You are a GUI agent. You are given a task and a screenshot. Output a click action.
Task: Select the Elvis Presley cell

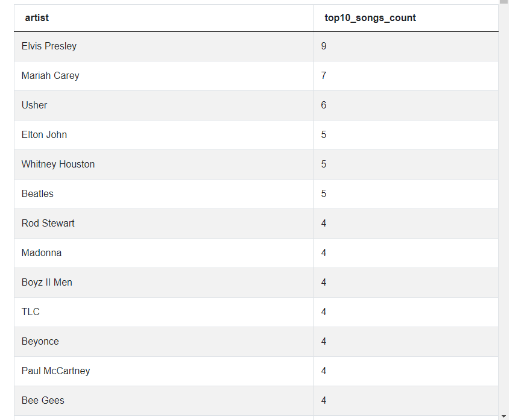pos(49,46)
